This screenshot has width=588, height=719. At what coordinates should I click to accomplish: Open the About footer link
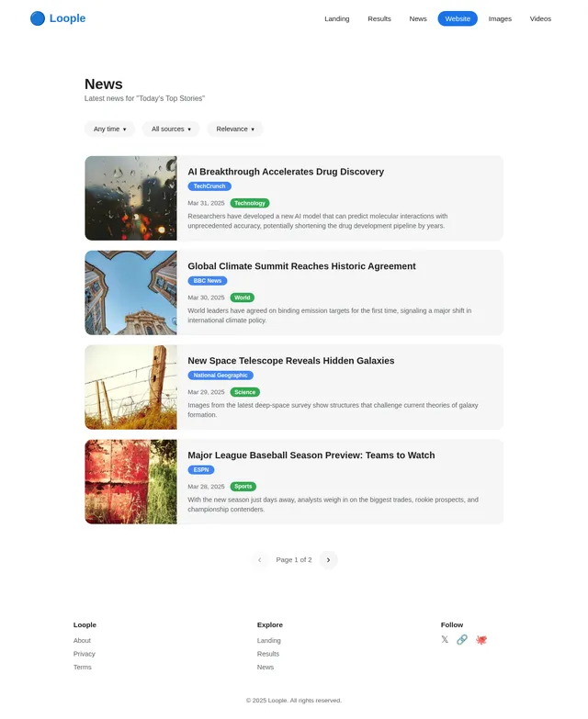tap(82, 640)
